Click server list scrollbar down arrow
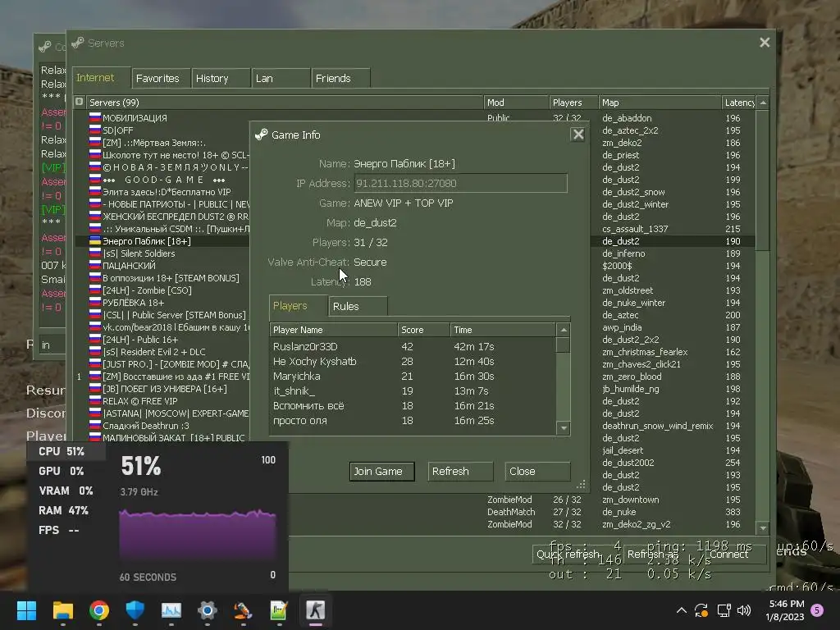Image resolution: width=840 pixels, height=630 pixels. click(763, 527)
